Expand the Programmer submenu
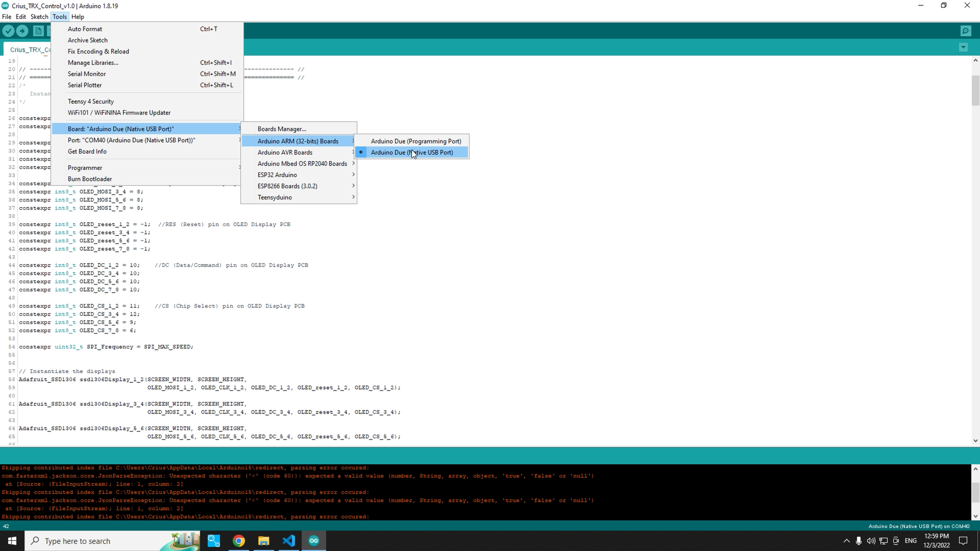 point(85,167)
